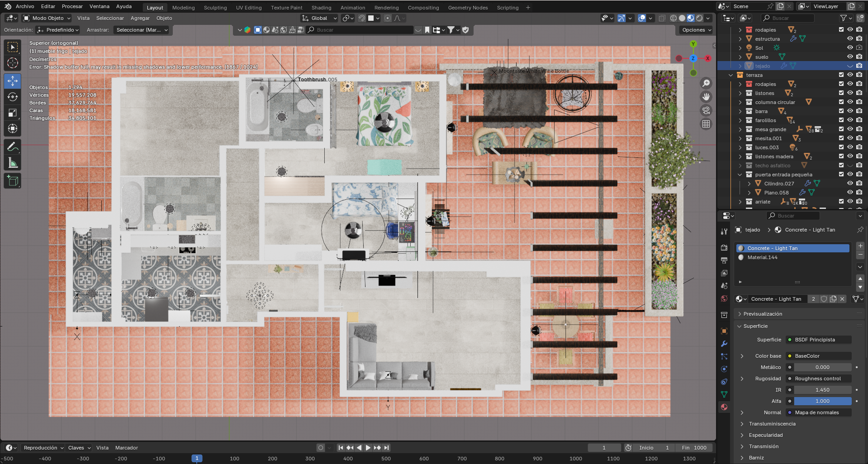Image resolution: width=868 pixels, height=464 pixels.
Task: Click the Opciones button
Action: [x=696, y=30]
